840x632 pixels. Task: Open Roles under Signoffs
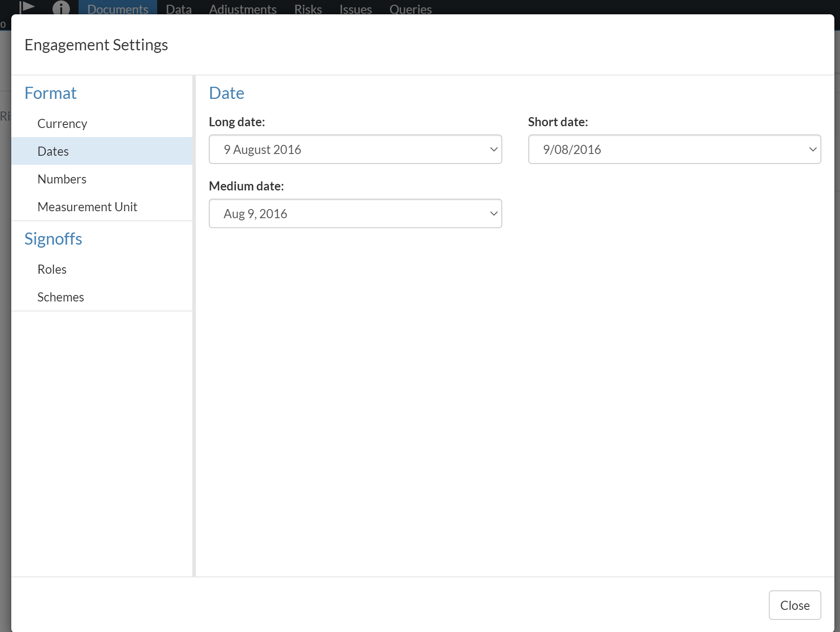pyautogui.click(x=52, y=269)
